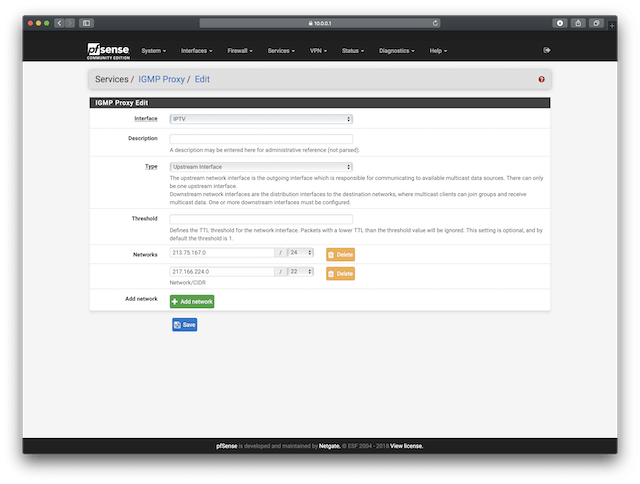
Task: Delete the 213.75.167.0 network
Action: coord(340,254)
